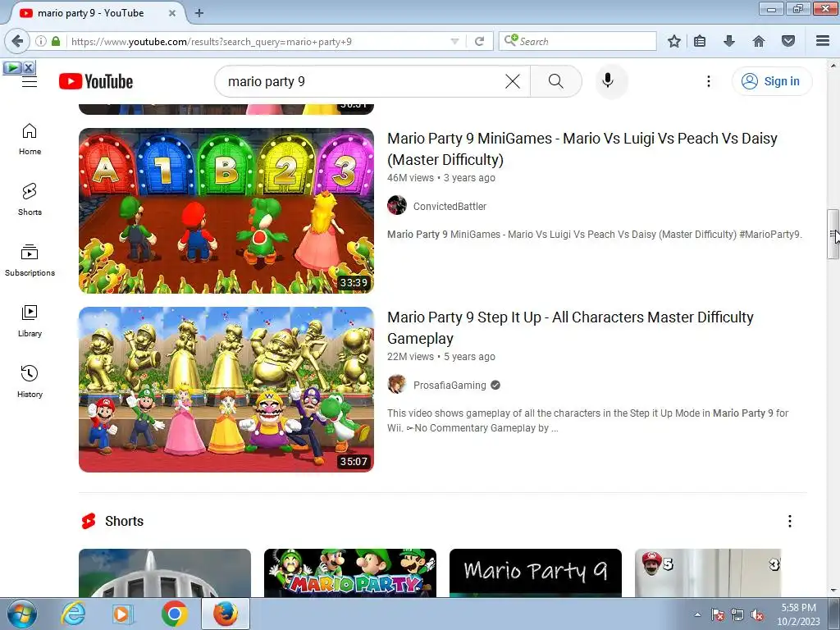Launch Google Chrome from taskbar
Viewport: 840px width, 630px height.
pos(174,614)
